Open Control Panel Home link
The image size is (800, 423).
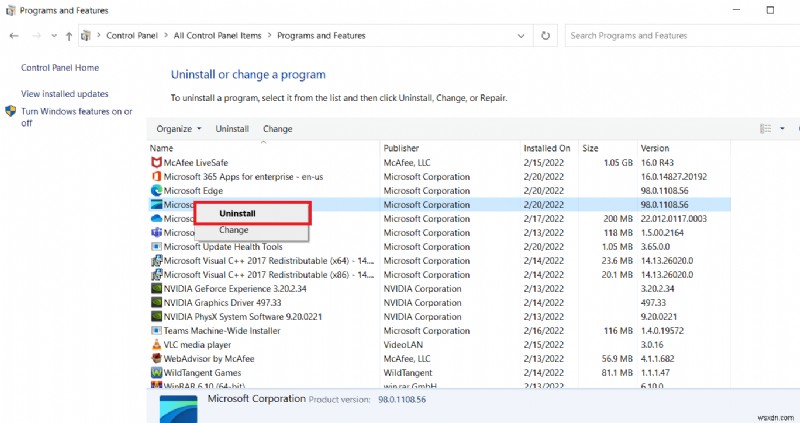click(60, 67)
